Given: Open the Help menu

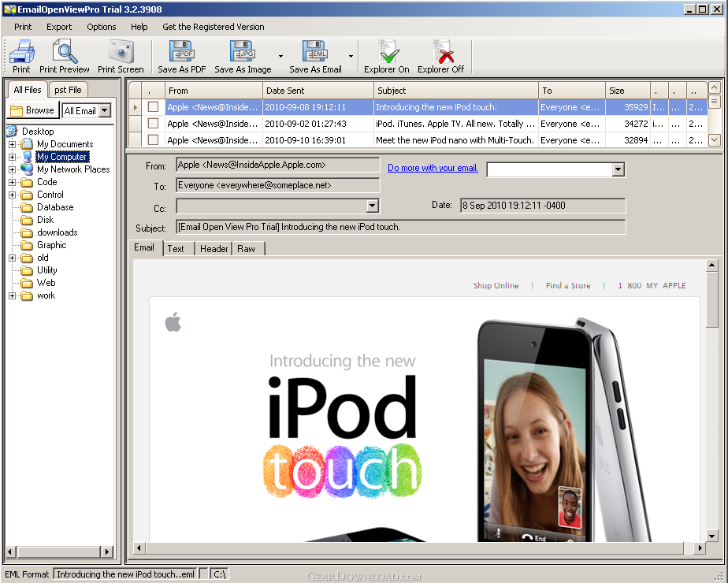Looking at the screenshot, I should [x=139, y=27].
